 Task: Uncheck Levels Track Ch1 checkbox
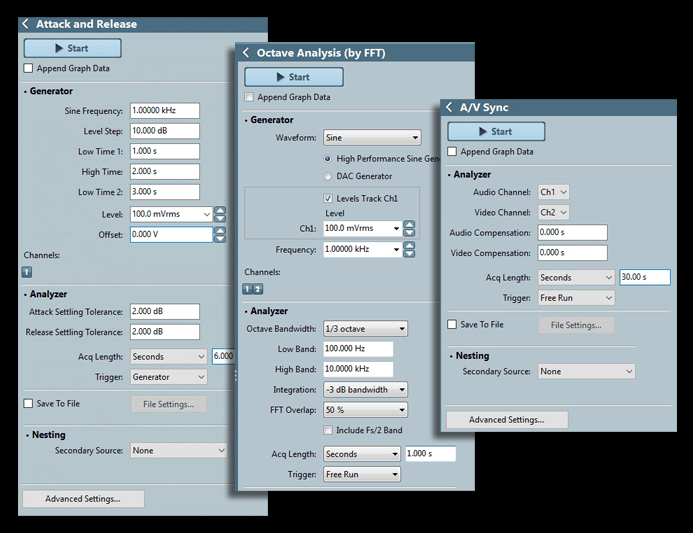click(328, 198)
